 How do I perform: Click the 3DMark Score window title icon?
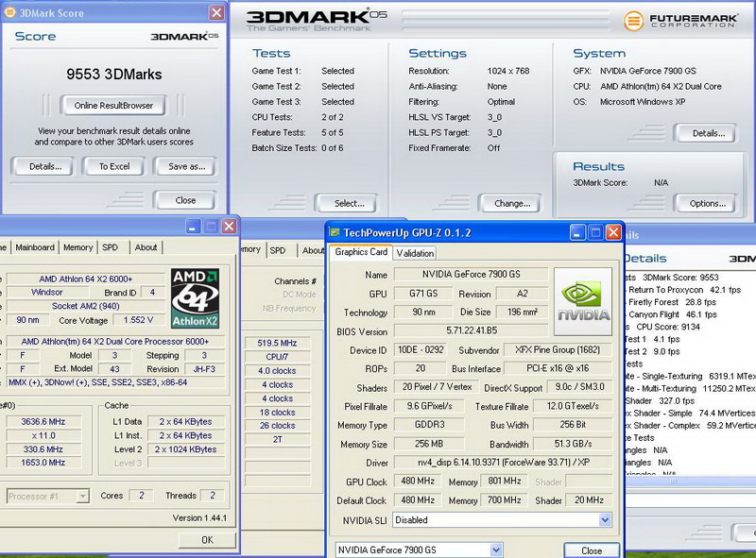pyautogui.click(x=9, y=12)
